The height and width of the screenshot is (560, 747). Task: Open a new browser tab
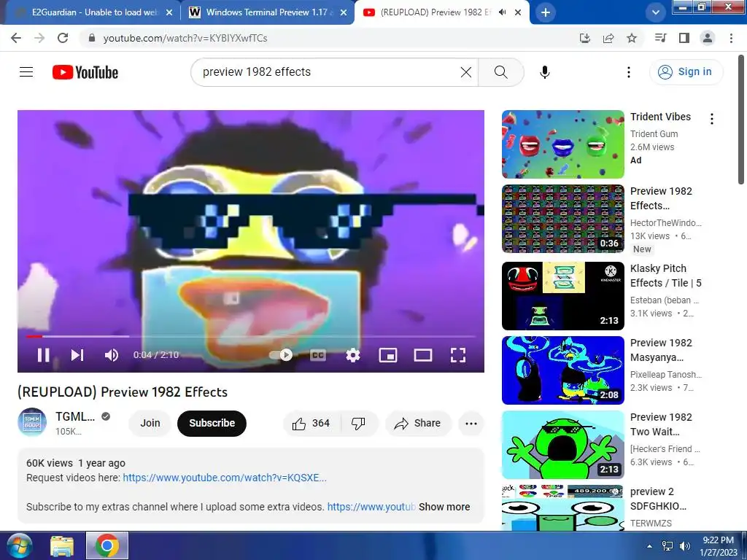pyautogui.click(x=546, y=12)
